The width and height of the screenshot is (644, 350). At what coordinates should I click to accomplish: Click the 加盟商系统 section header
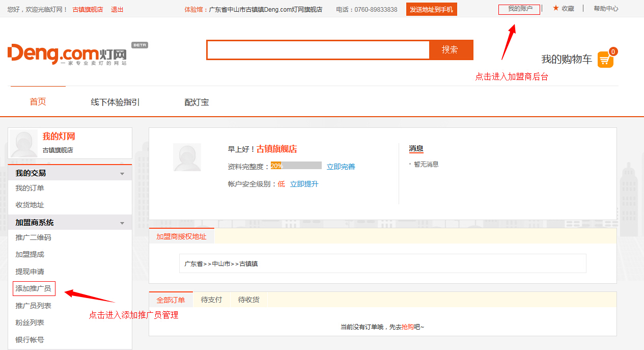pos(70,223)
